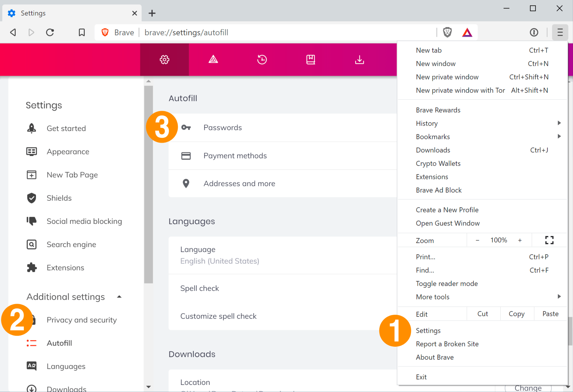Image resolution: width=573 pixels, height=392 pixels.
Task: Click the fullscreen zoom expand icon
Action: pyautogui.click(x=549, y=240)
